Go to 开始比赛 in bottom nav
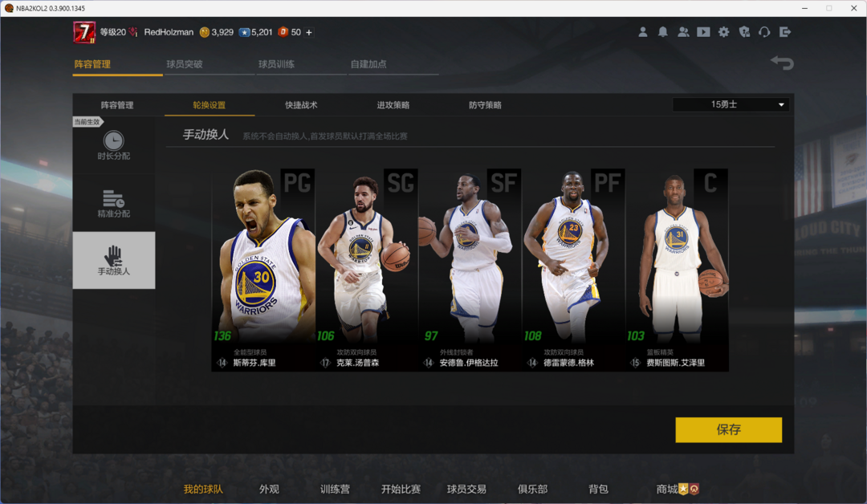 [401, 489]
